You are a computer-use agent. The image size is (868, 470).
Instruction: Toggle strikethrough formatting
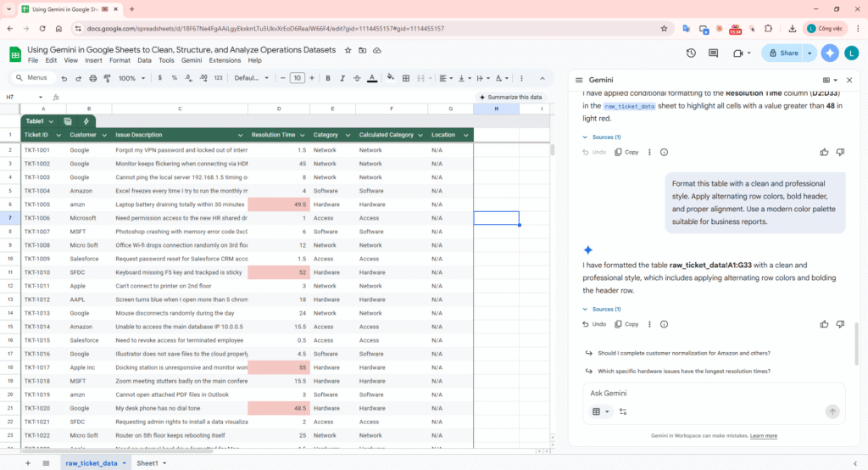357,78
